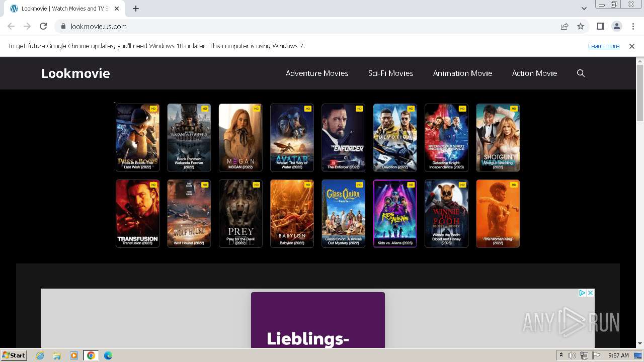644x362 pixels.
Task: Reload the lookmovie.us.com page
Action: 43,26
